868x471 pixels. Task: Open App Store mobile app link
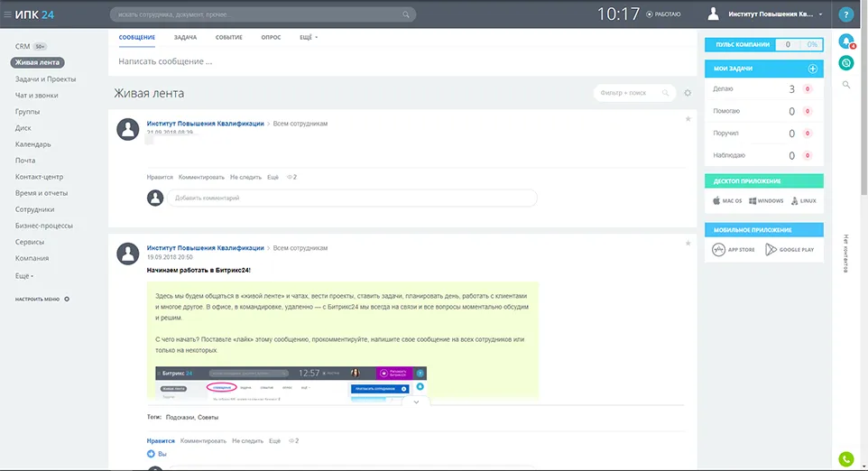click(x=733, y=250)
